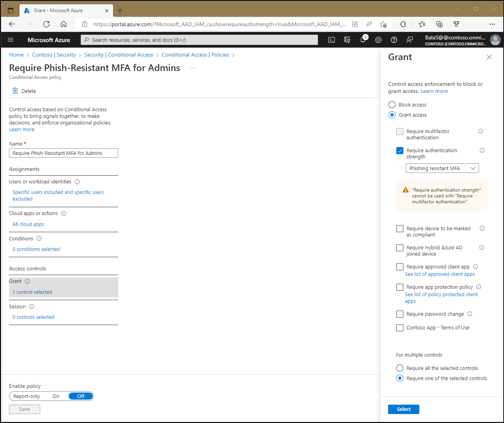
Task: Open the Cloud Shell terminal
Action: (x=331, y=39)
